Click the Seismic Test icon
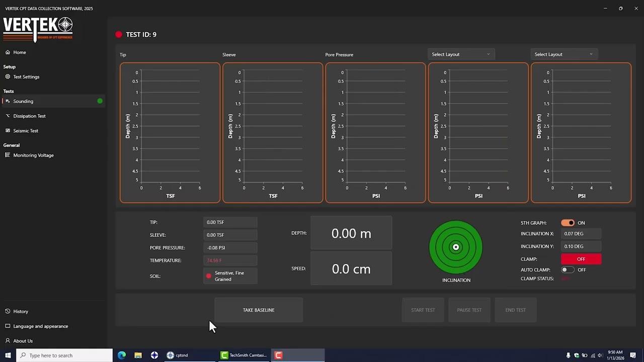This screenshot has width=644, height=362. click(8, 131)
